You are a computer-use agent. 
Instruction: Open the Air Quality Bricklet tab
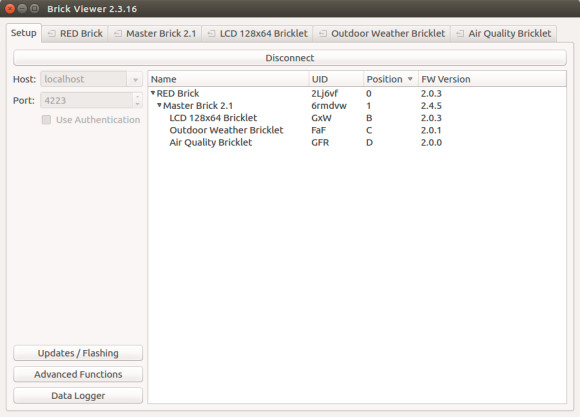pyautogui.click(x=504, y=34)
